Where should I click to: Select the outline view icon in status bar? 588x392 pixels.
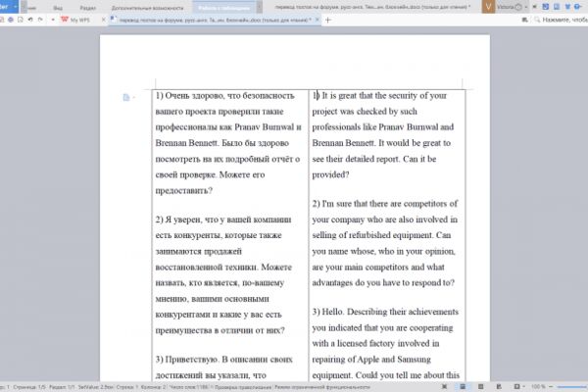(481, 386)
